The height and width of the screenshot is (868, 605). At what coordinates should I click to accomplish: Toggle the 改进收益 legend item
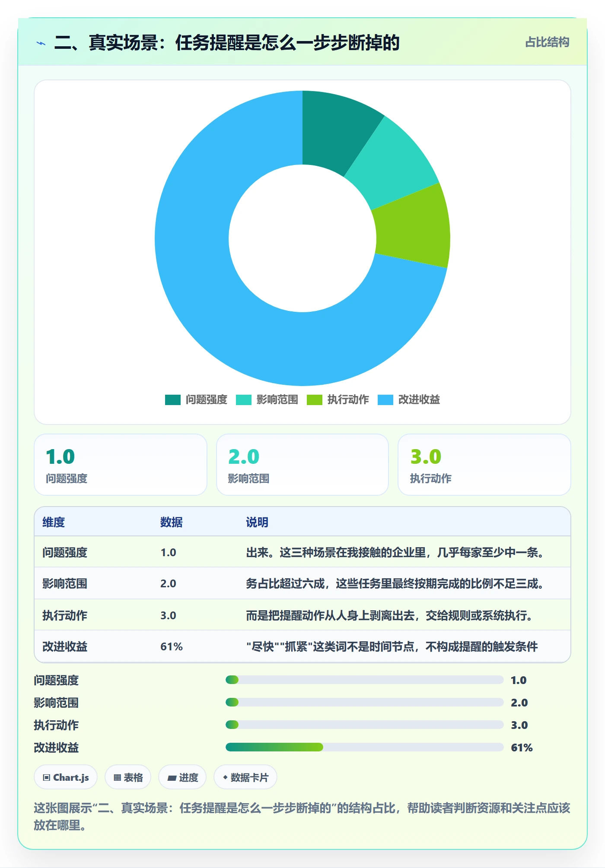[409, 400]
